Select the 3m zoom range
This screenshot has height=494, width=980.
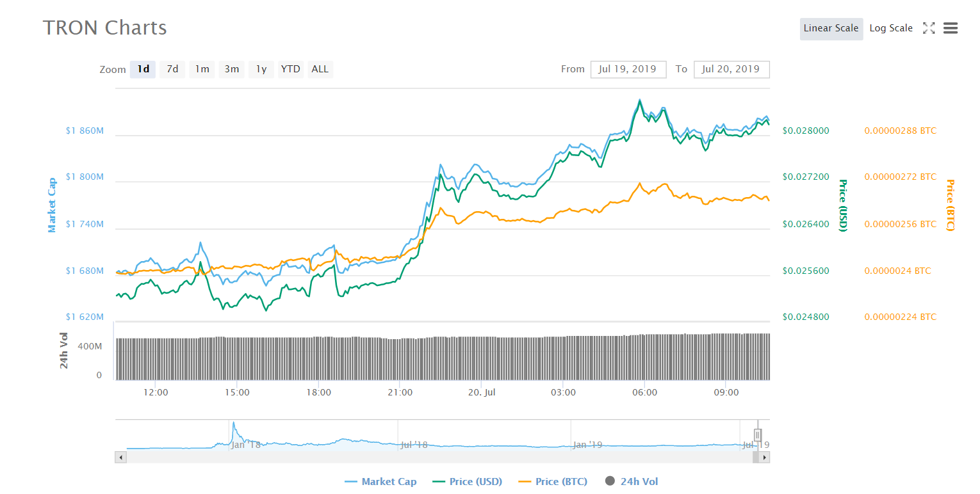pyautogui.click(x=231, y=69)
